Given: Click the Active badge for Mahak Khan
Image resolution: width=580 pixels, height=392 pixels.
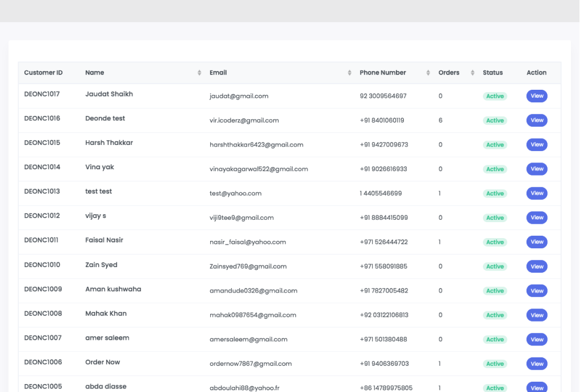Looking at the screenshot, I should pyautogui.click(x=495, y=315).
